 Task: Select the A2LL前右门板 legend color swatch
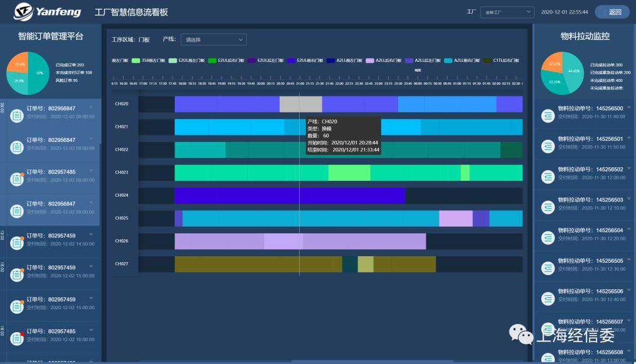(x=448, y=60)
